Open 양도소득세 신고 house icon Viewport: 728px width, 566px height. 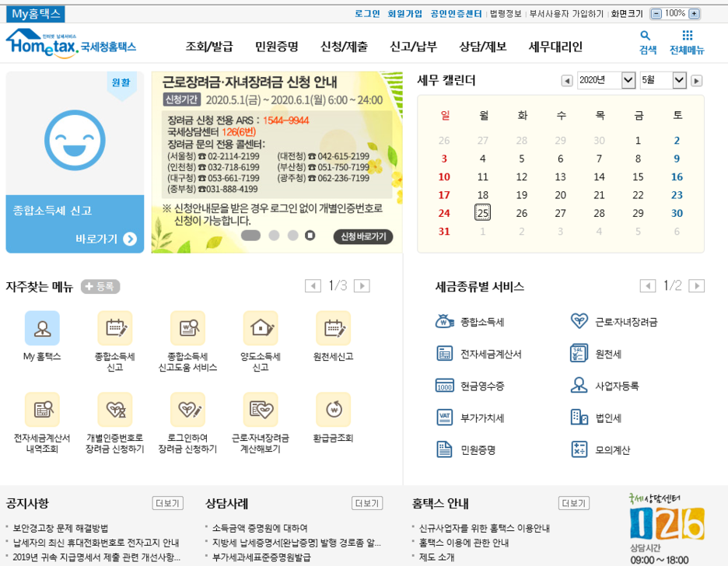261,328
